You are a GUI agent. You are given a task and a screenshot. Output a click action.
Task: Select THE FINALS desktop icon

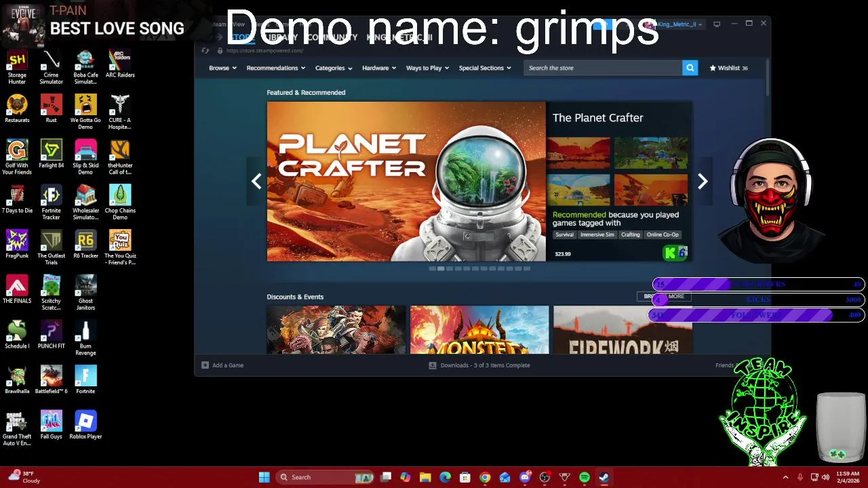click(17, 289)
